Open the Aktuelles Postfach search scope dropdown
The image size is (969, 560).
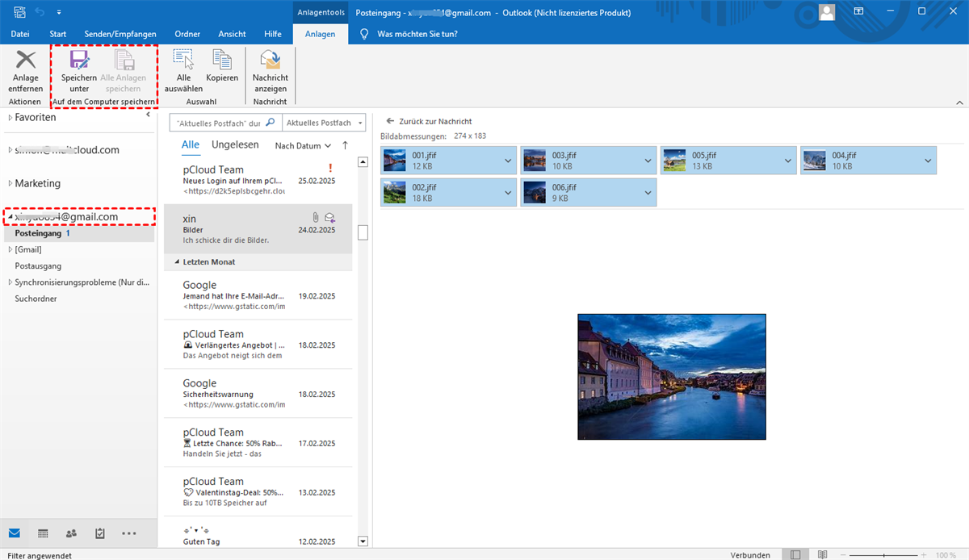323,123
